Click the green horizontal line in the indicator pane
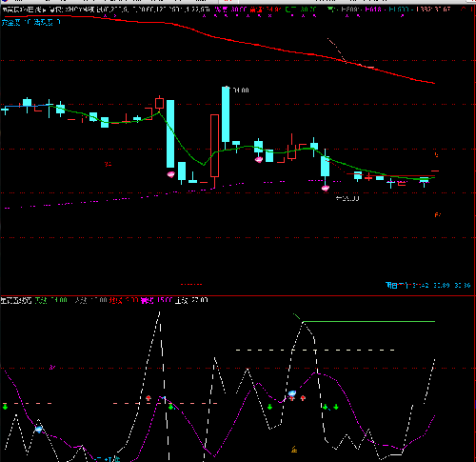Screen dimensions: 476x462 pos(368,322)
